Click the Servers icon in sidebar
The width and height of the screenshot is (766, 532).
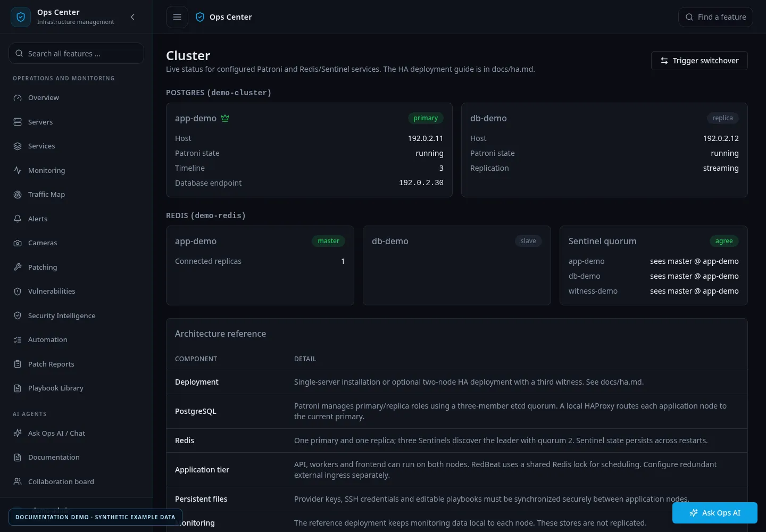(x=18, y=122)
